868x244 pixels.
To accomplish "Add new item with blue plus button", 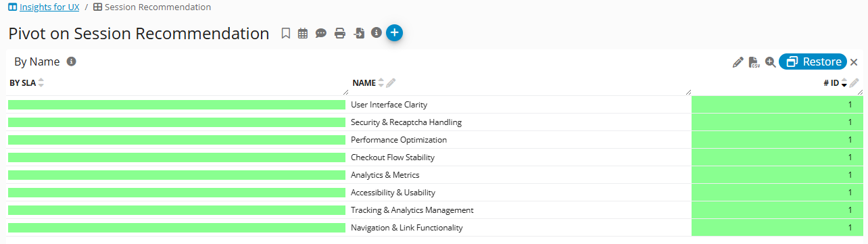I will point(395,32).
